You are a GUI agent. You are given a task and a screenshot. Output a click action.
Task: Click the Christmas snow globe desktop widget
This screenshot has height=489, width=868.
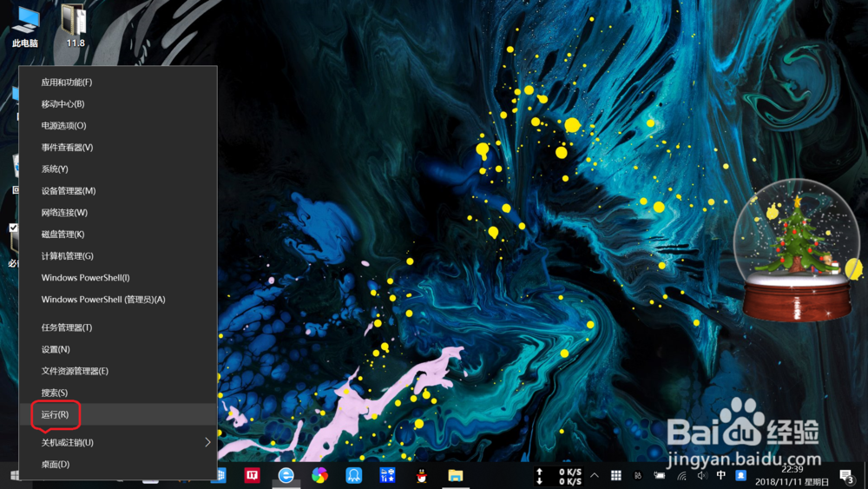click(796, 250)
